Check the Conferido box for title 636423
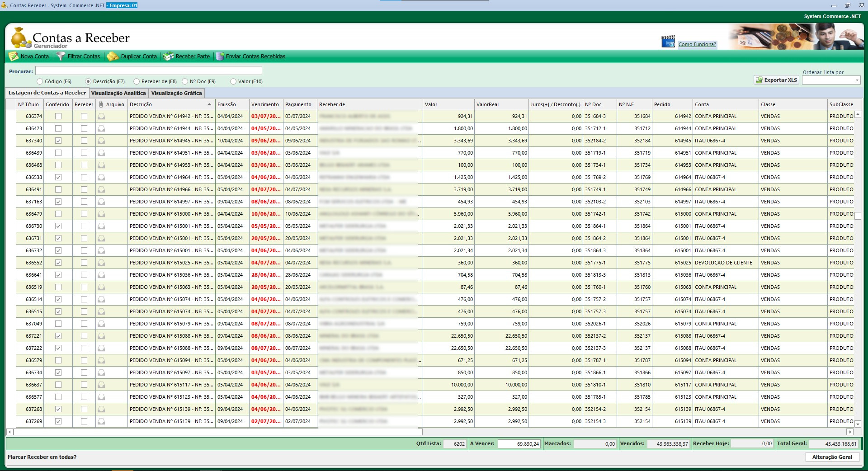The width and height of the screenshot is (868, 471). (x=58, y=129)
